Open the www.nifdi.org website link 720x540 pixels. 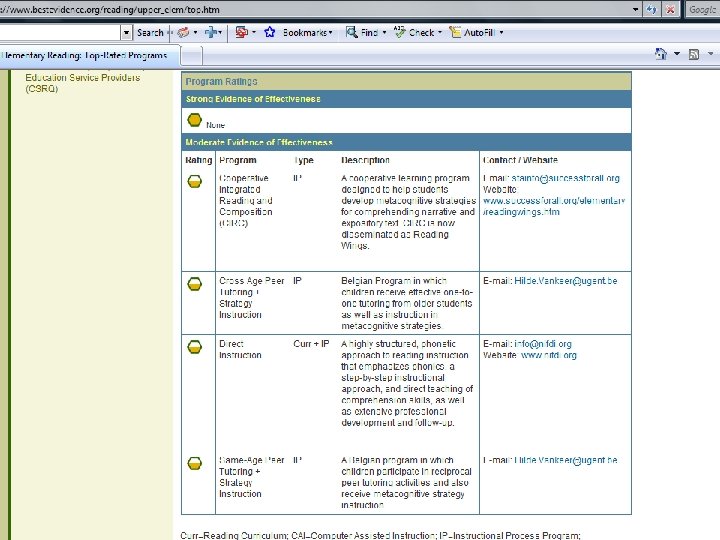[x=549, y=355]
